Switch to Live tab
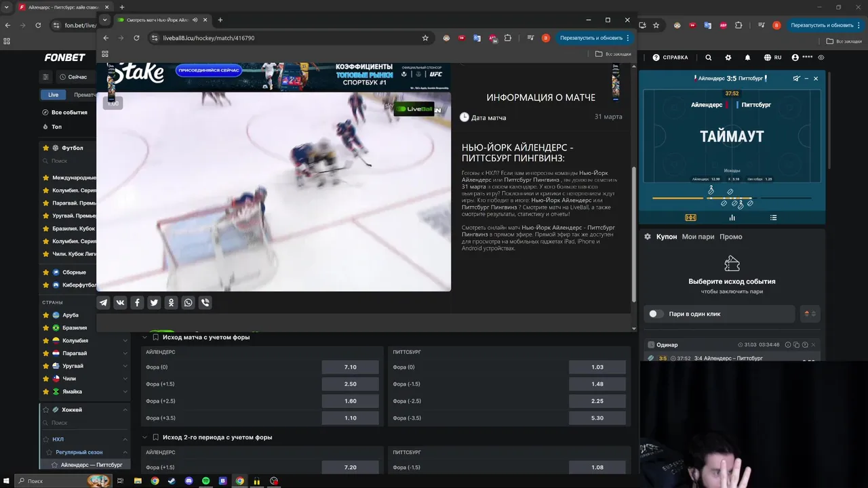Screen dimensions: 868x488 point(53,95)
